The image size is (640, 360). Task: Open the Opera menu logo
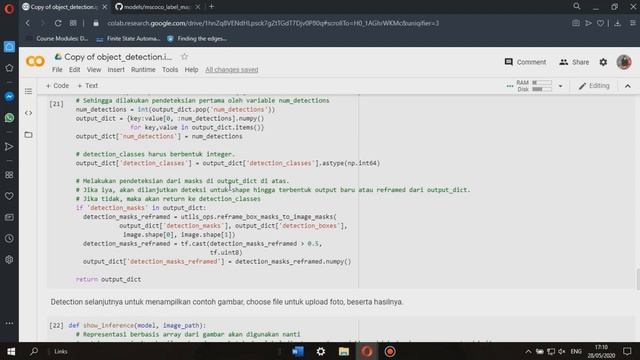[x=9, y=8]
